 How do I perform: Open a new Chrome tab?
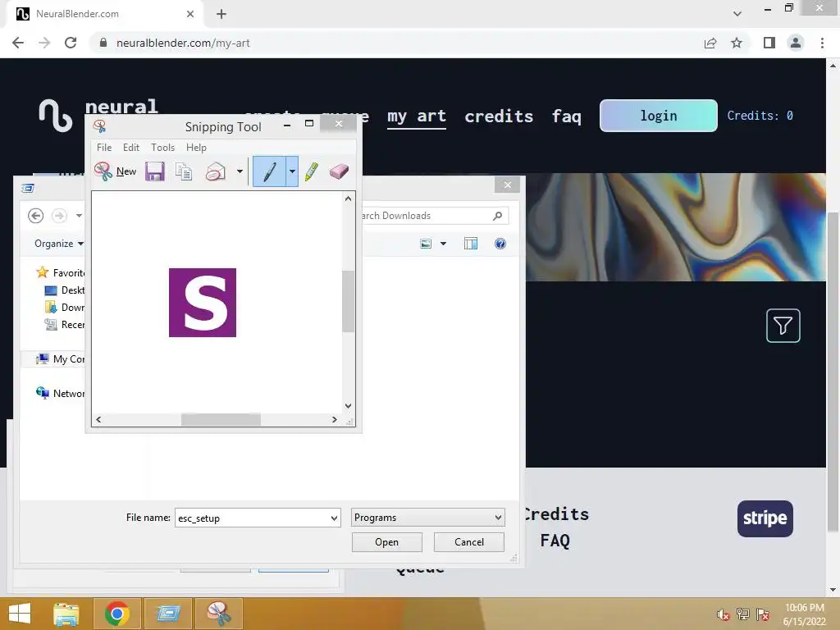[x=221, y=14]
